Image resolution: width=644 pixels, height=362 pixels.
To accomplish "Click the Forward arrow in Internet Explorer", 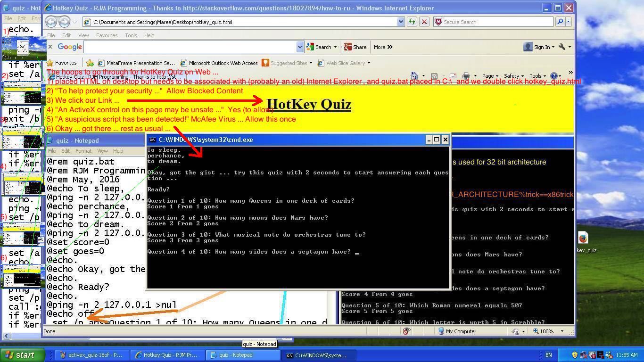I will [65, 22].
